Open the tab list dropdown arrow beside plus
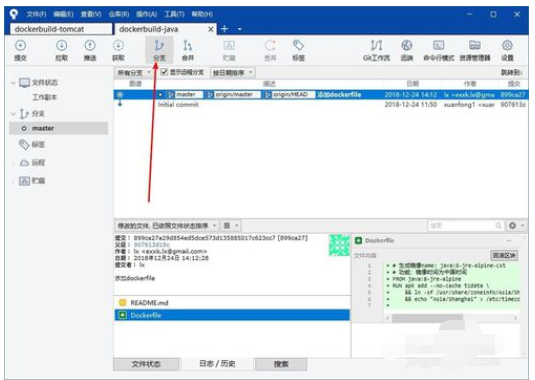 pyautogui.click(x=240, y=29)
